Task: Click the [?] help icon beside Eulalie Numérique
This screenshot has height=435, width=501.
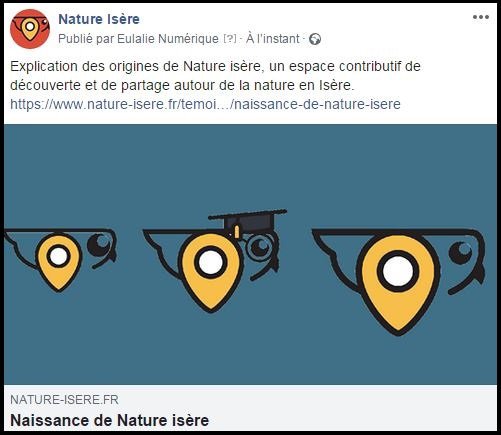Action: [229, 39]
